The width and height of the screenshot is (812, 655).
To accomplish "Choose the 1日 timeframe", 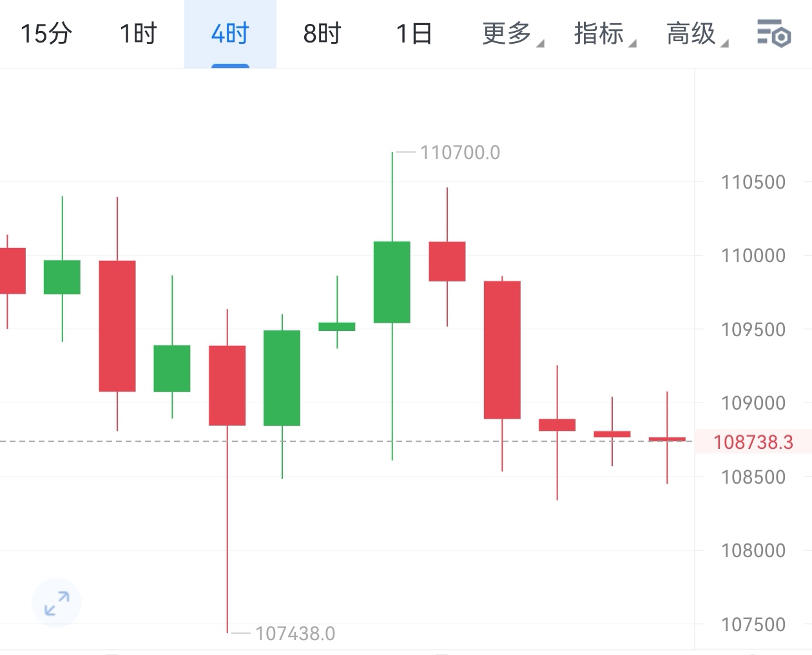I will pos(414,33).
